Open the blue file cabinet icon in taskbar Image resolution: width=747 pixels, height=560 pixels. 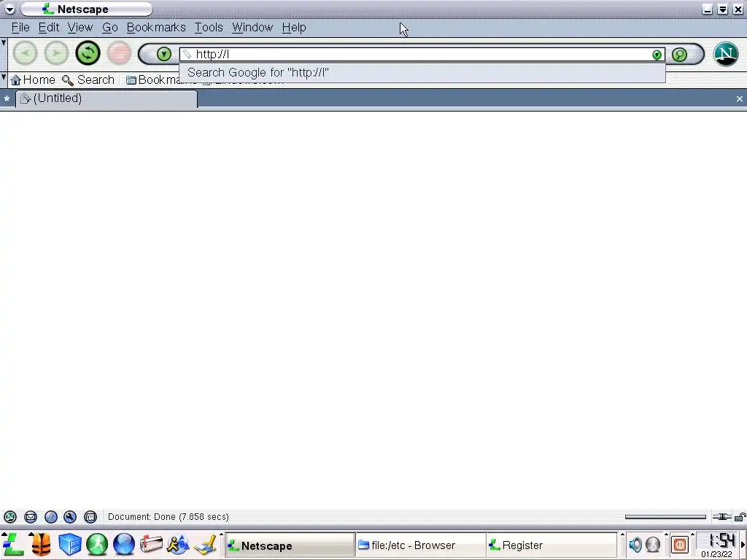[x=69, y=545]
